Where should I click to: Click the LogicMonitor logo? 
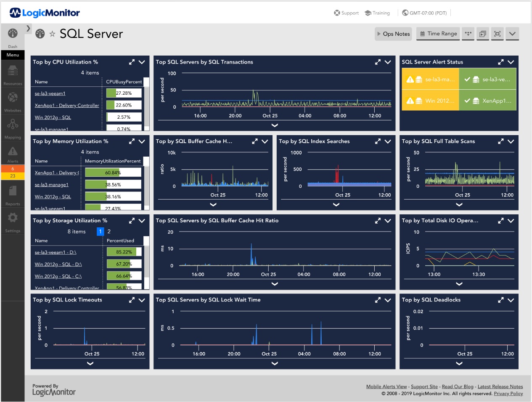[x=45, y=13]
